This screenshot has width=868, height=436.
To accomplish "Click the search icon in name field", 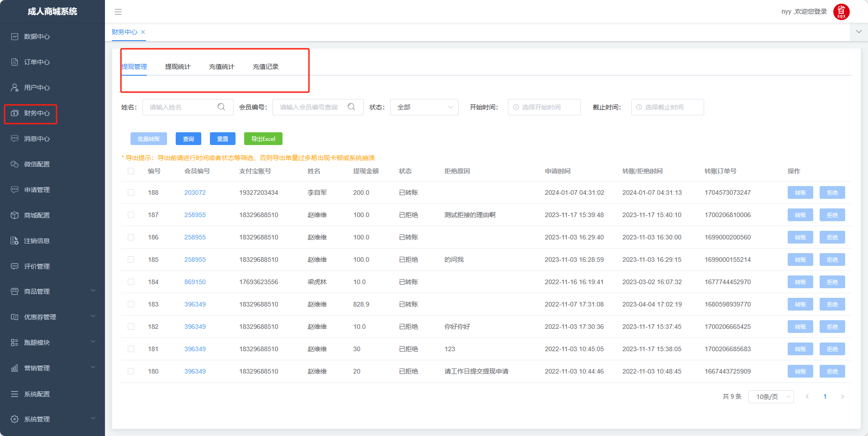I will coord(221,107).
